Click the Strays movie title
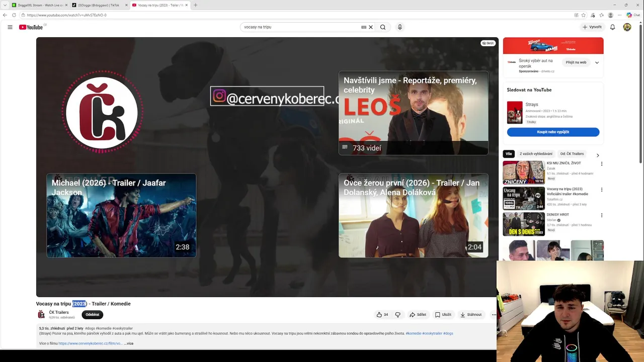Viewport: 644px width, 362px height. [x=532, y=105]
